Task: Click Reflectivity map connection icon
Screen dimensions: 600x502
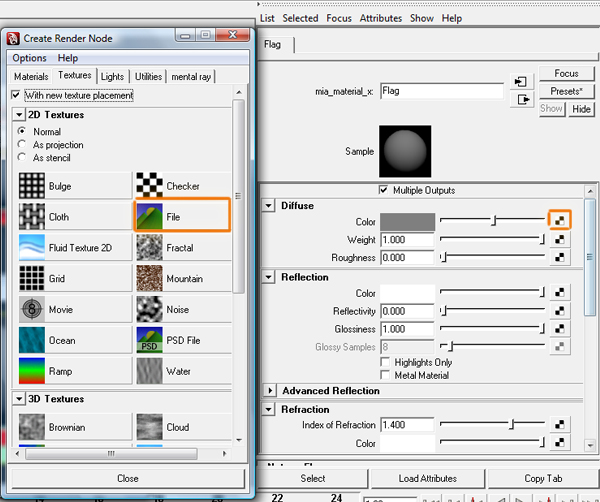Action: tap(560, 311)
